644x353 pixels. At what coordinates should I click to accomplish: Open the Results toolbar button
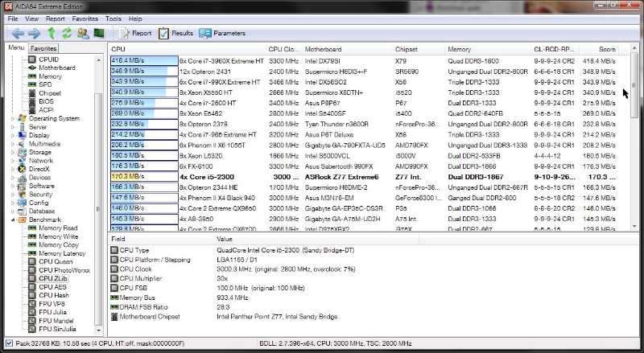click(x=175, y=33)
